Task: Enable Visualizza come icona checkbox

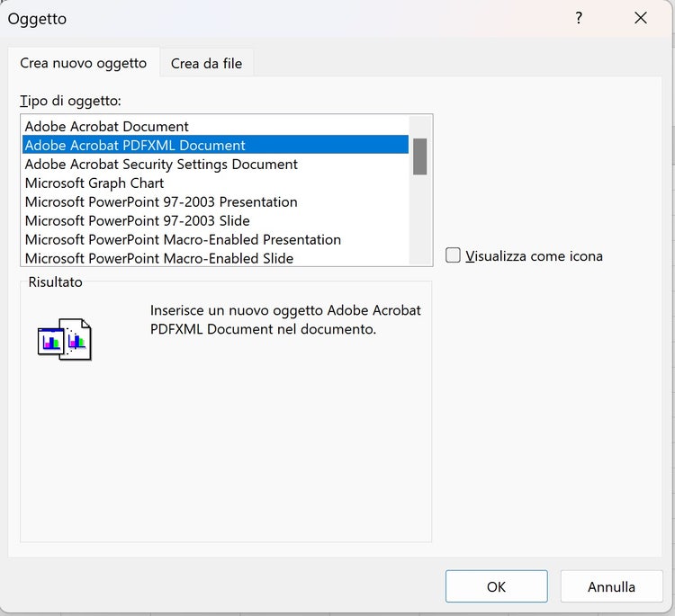Action: pos(454,256)
